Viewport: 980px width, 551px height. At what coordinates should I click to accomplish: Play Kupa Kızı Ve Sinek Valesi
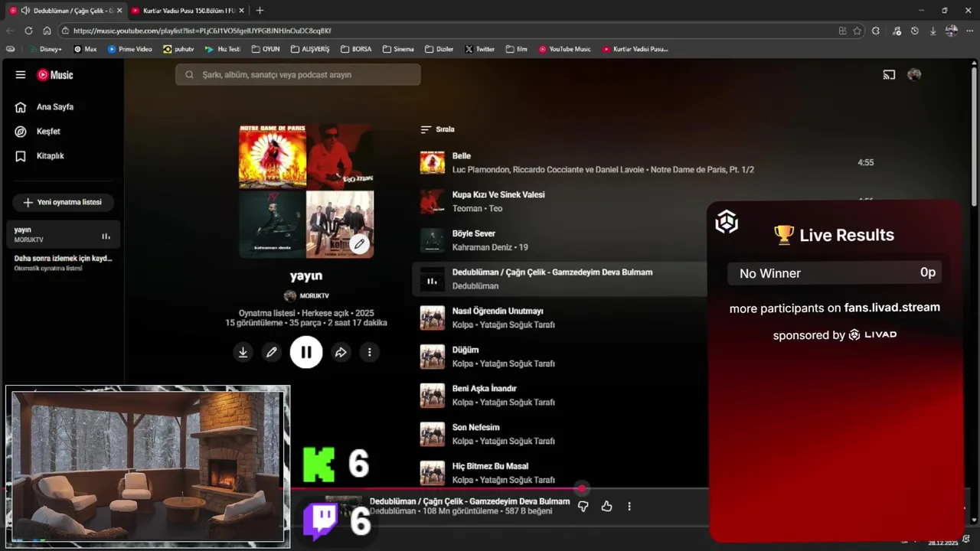[x=498, y=195]
